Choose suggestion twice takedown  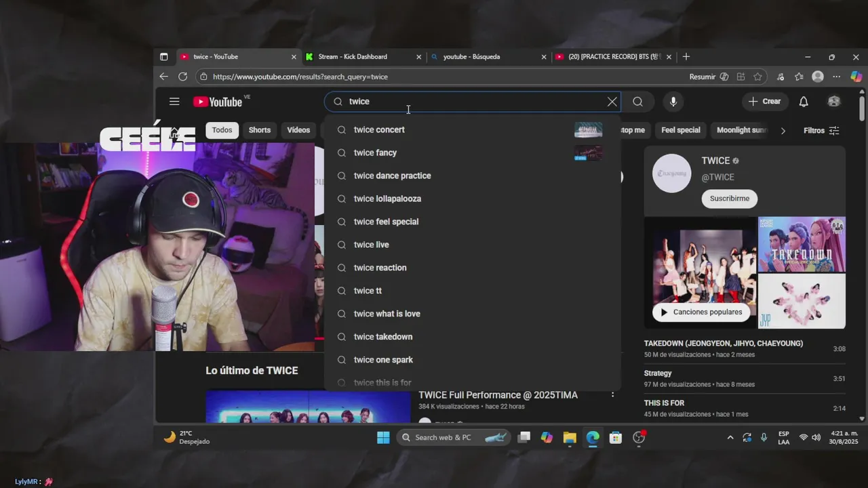coord(472,337)
